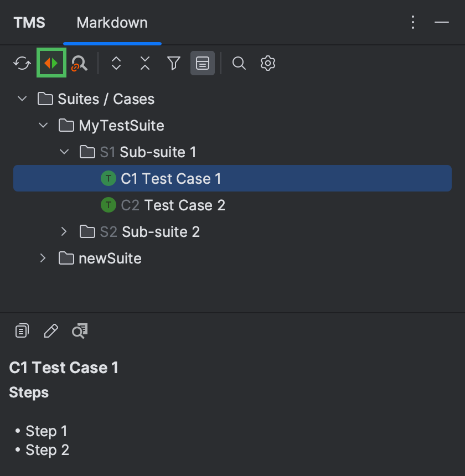Toggle the search icon in toolbar
The width and height of the screenshot is (465, 476).
click(x=239, y=63)
